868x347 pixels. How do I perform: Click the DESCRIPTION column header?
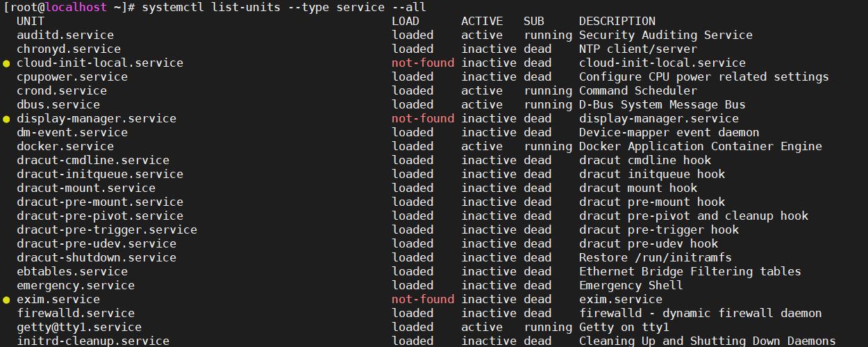pos(617,21)
